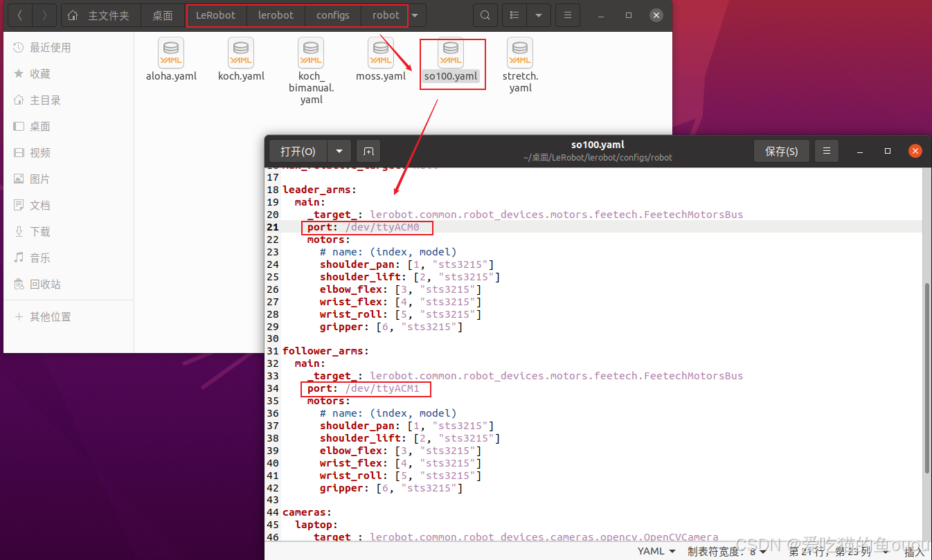Image resolution: width=932 pixels, height=560 pixels.
Task: Click the 插入 insert mode indicator
Action: tap(915, 551)
